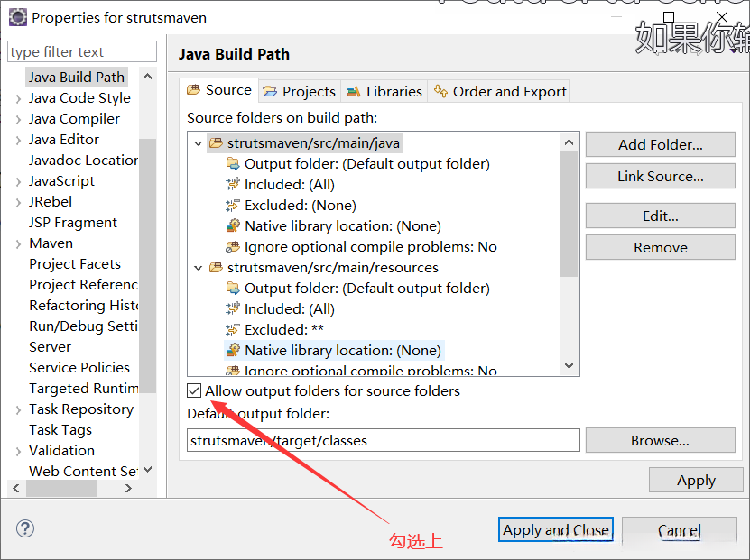This screenshot has width=750, height=560.
Task: Click the Output folder icon under src/main/java
Action: (x=233, y=164)
